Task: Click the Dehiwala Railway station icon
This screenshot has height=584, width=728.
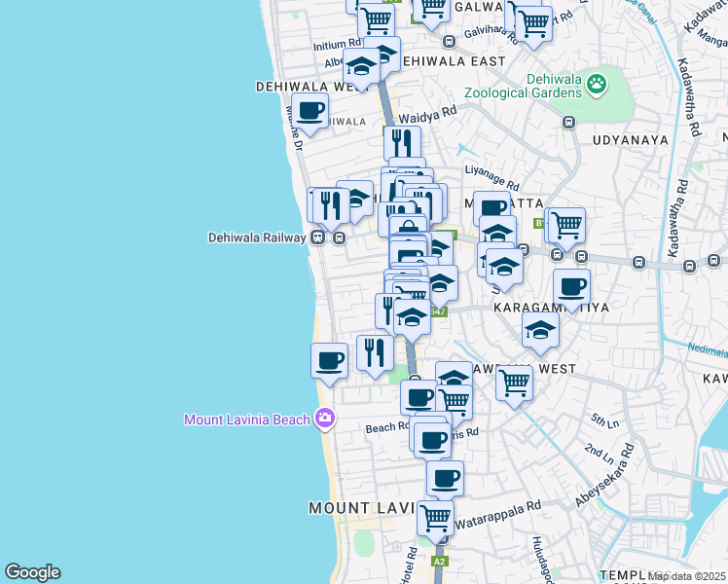Action: tap(317, 237)
